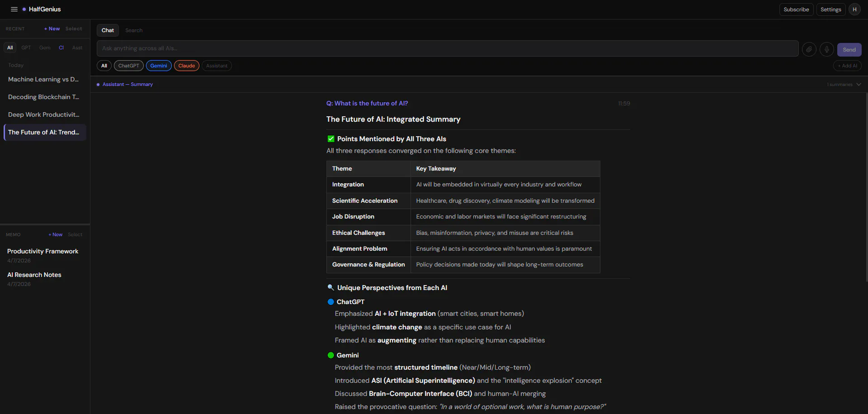868x414 pixels.
Task: Filter recent chats by All
Action: coord(10,48)
